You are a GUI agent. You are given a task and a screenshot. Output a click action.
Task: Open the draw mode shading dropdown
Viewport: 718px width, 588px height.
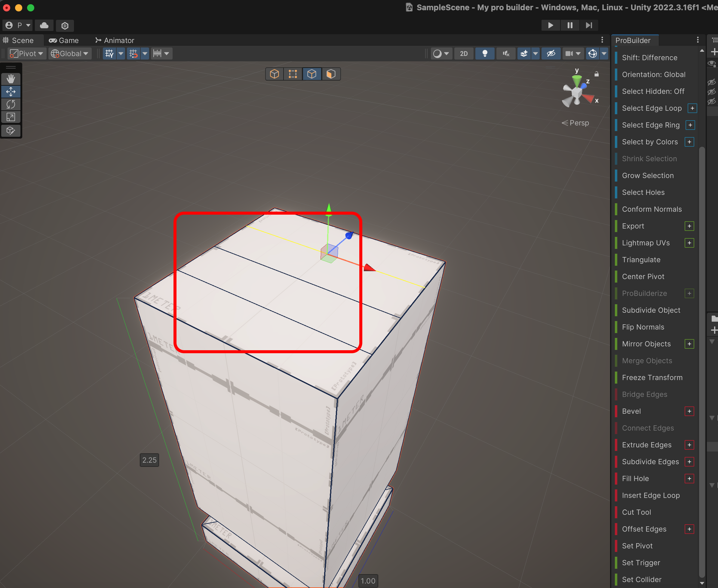[441, 54]
